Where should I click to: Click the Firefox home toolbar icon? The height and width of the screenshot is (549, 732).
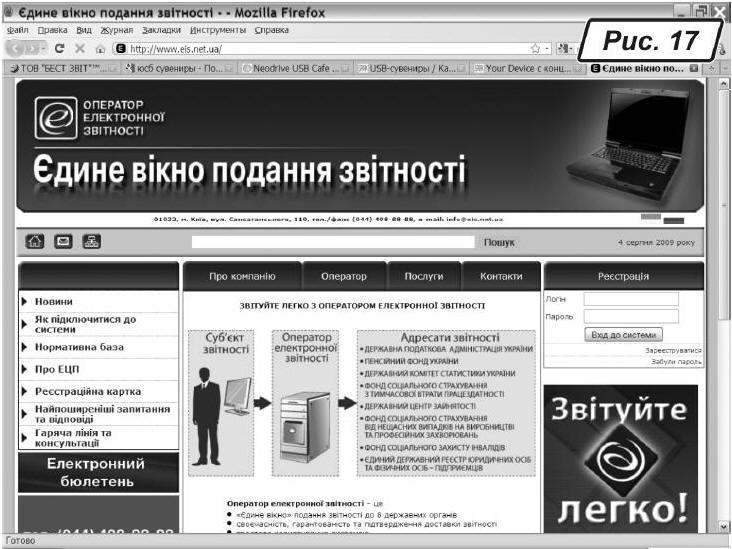[x=99, y=48]
